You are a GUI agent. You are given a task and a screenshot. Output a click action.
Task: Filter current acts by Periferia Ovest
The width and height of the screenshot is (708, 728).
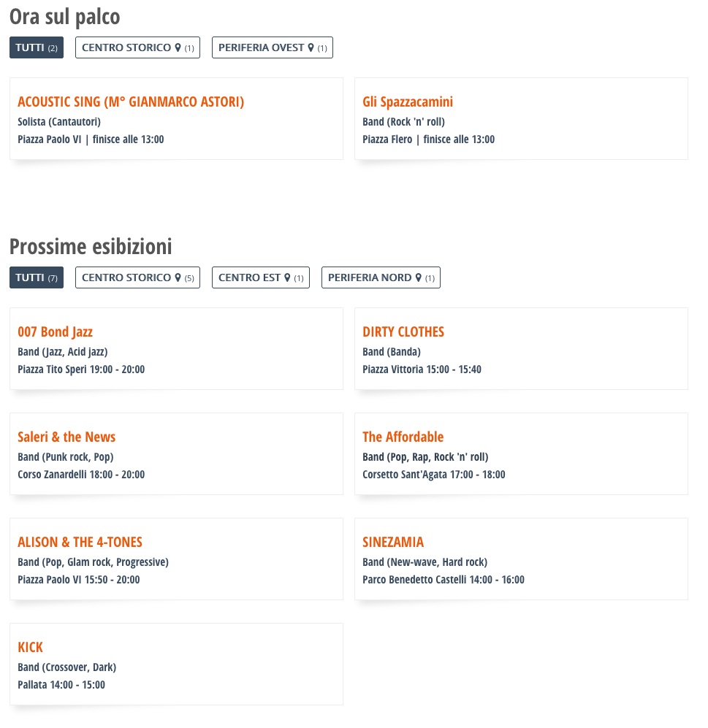[x=273, y=47]
